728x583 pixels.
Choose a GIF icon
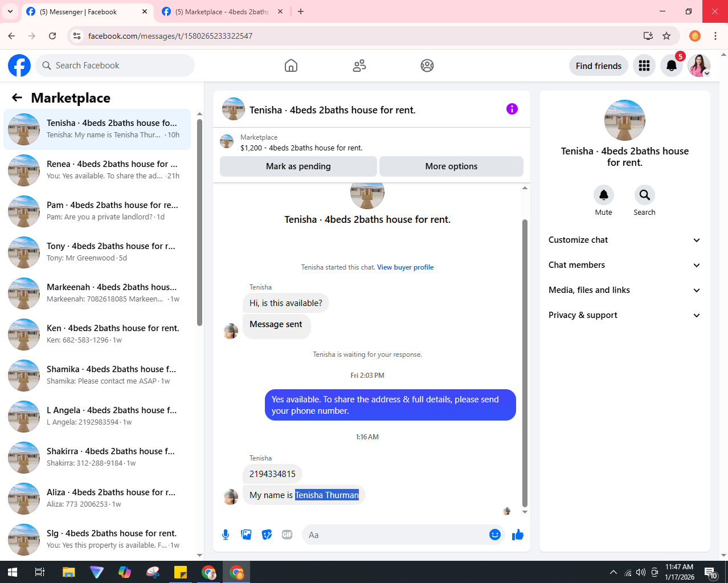click(x=287, y=535)
